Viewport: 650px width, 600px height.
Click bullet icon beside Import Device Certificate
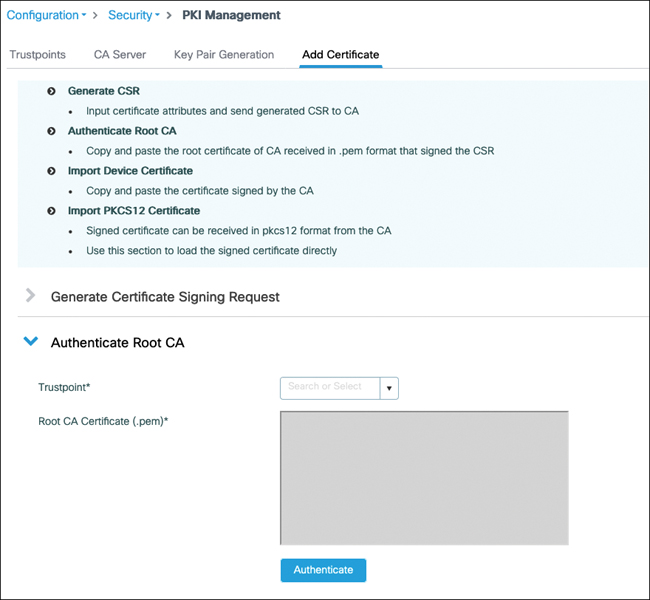click(x=51, y=171)
